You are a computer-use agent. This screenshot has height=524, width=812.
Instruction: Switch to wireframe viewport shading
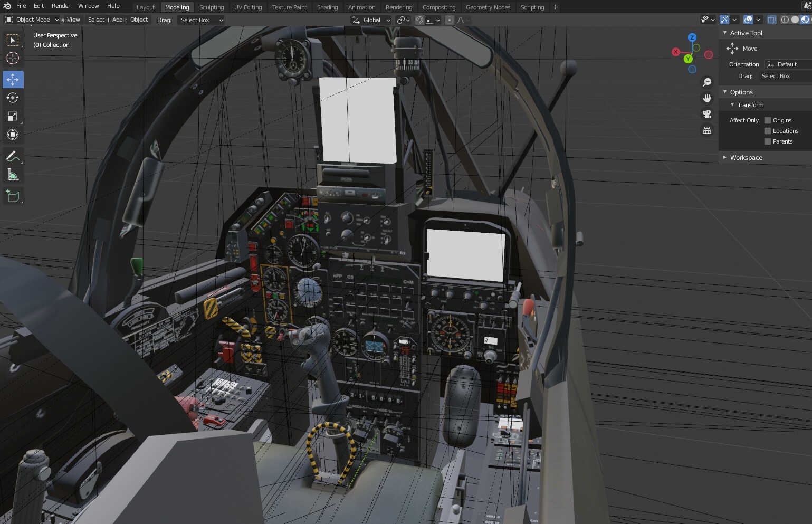pyautogui.click(x=785, y=20)
